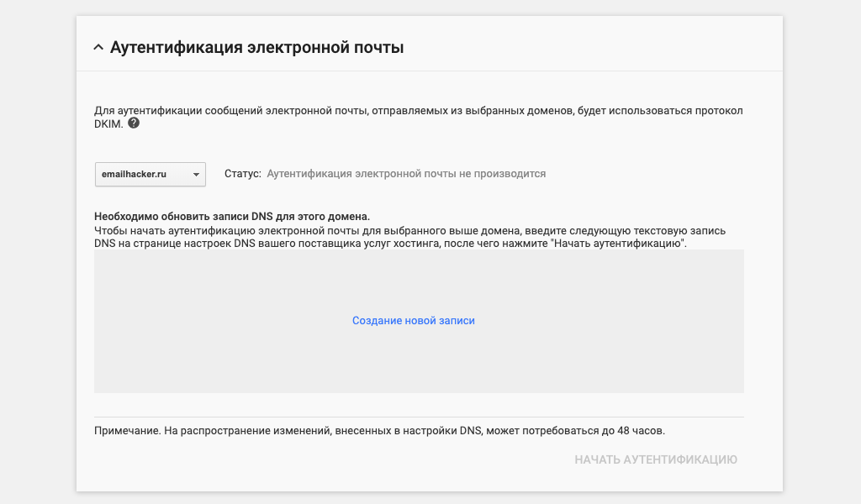This screenshot has width=861, height=504.
Task: Open the emailhacker.ru domain dropdown
Action: 150,174
